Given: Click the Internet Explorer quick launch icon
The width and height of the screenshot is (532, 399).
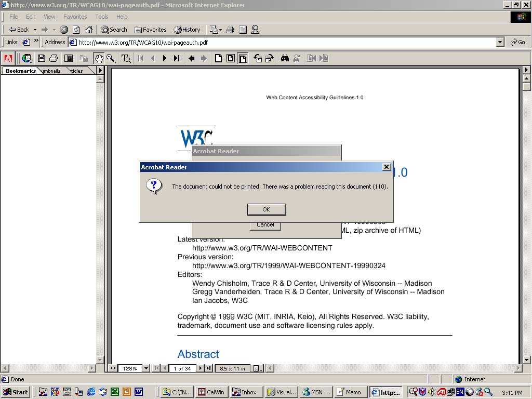Looking at the screenshot, I should 91,392.
